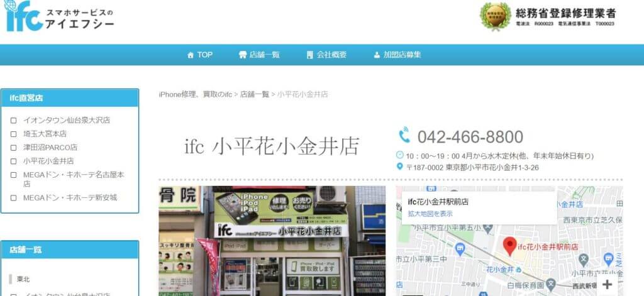
Task: Click the ifc 小平花小金井店 page heading
Action: [272, 146]
